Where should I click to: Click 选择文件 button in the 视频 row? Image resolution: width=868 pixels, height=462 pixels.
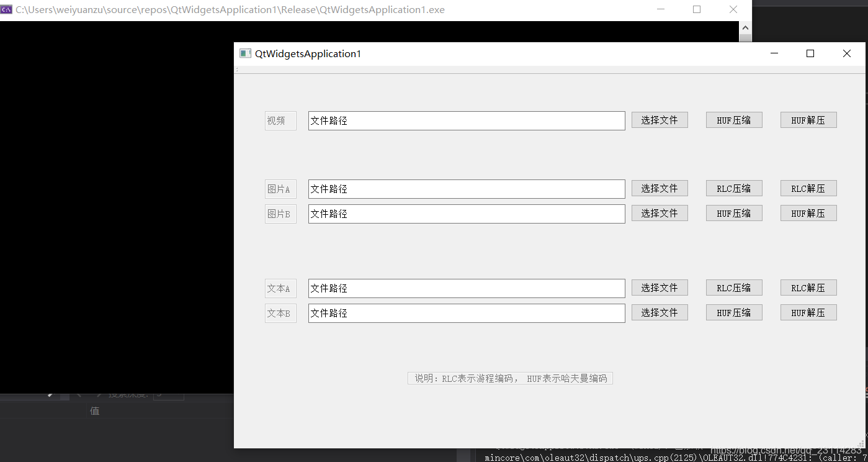coord(659,120)
